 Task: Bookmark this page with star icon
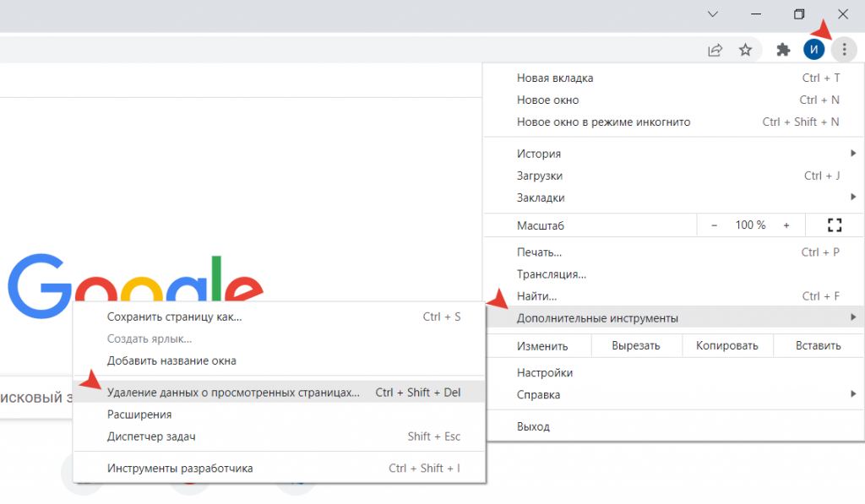click(745, 50)
